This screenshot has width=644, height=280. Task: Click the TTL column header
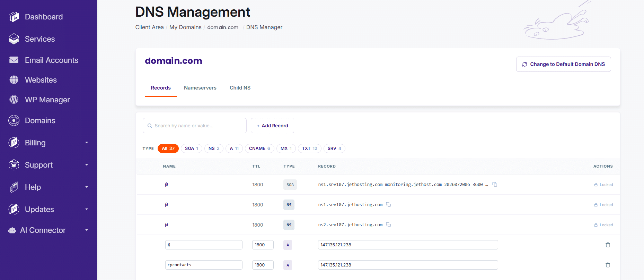coord(256,166)
